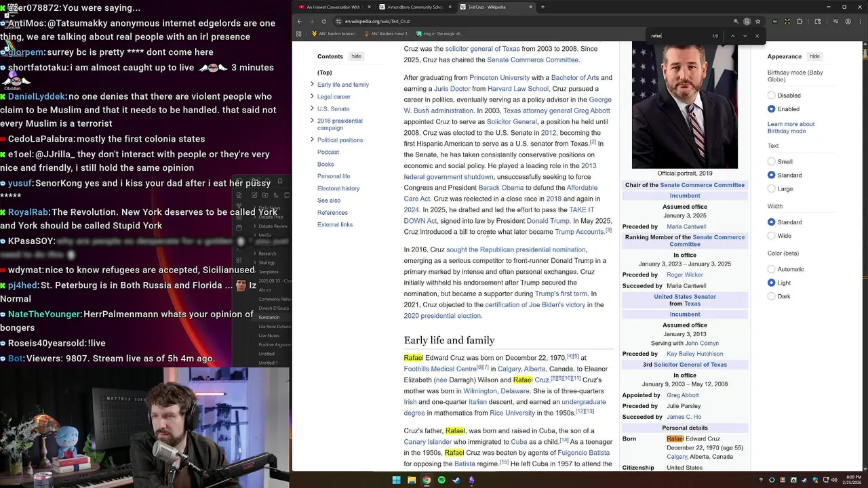Close the Ted Cruz Wikipedia tab

(530, 7)
